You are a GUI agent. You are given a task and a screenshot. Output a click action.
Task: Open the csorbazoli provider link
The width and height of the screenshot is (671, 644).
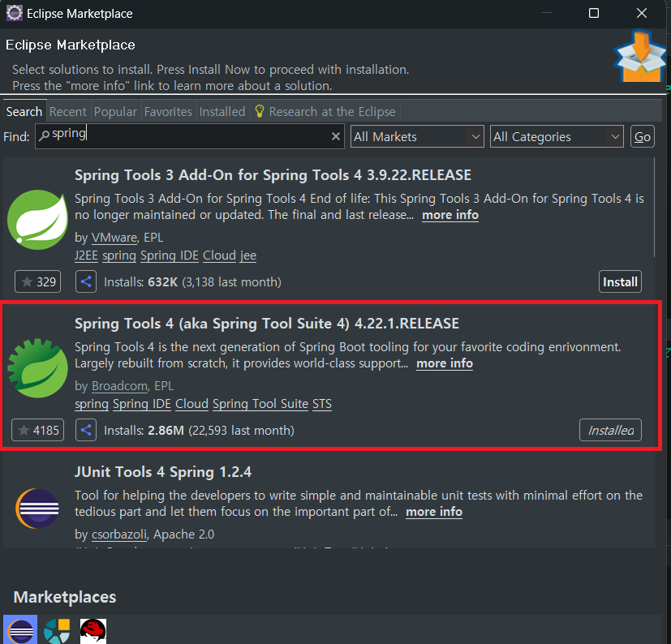[119, 535]
